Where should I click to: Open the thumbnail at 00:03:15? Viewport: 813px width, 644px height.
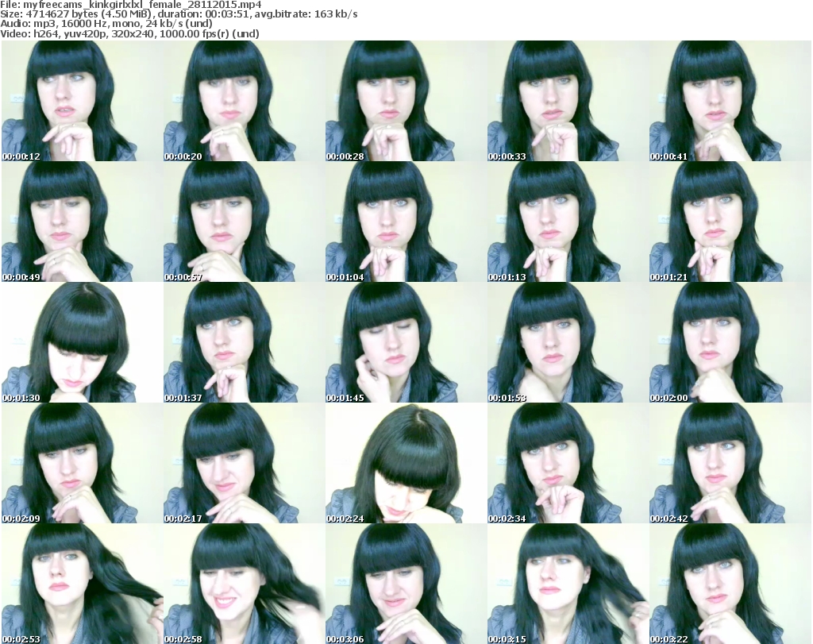coord(568,584)
